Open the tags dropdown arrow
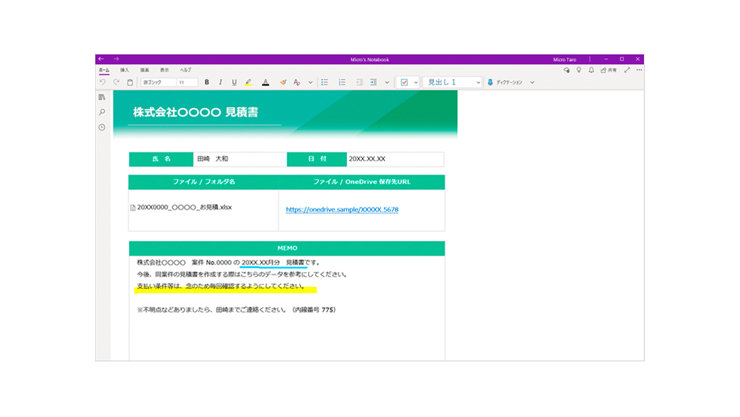This screenshot has height=417, width=740. point(416,83)
